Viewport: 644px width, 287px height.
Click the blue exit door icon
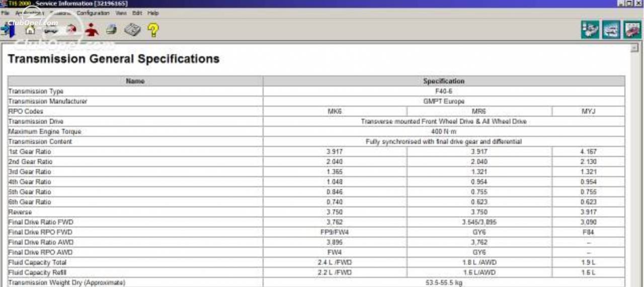click(8, 31)
